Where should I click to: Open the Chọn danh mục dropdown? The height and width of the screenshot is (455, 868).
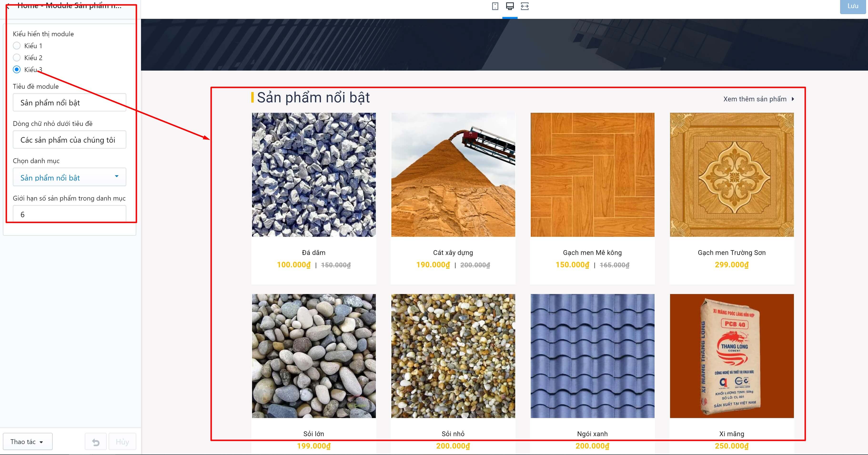pos(69,177)
